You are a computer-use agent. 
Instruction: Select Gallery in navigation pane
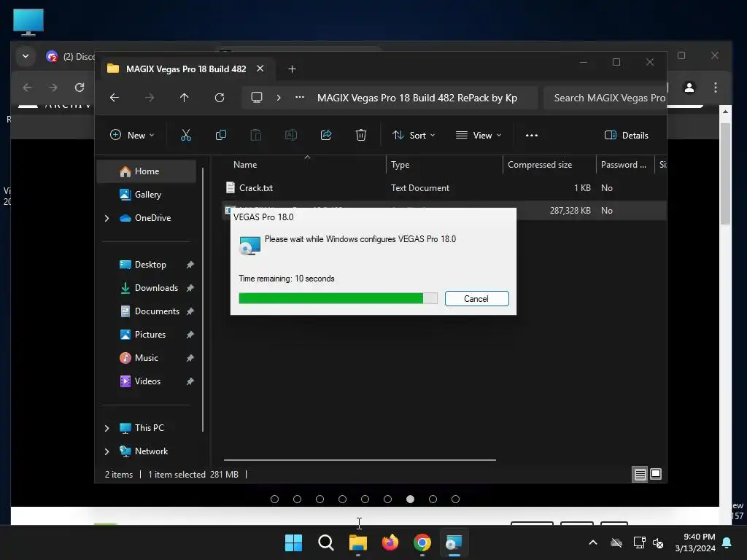(147, 195)
